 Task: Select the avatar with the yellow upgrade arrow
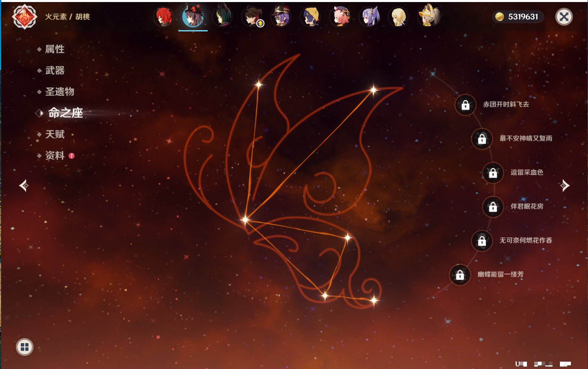(252, 17)
